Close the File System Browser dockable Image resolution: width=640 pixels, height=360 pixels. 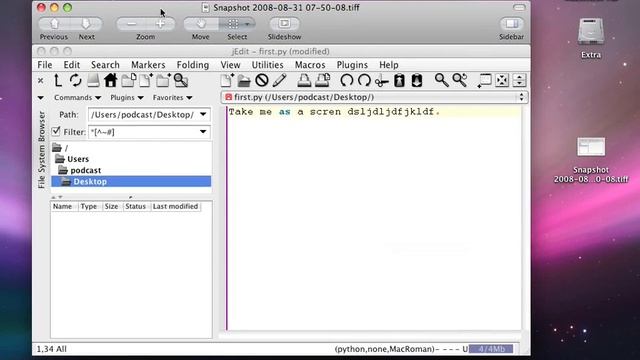click(x=40, y=81)
